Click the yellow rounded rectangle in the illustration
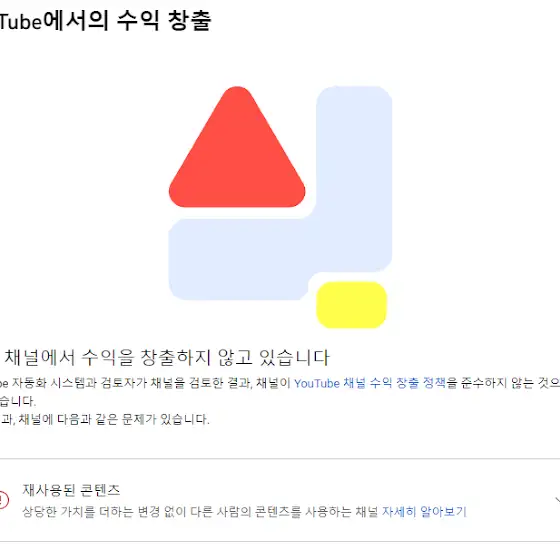 tap(352, 305)
